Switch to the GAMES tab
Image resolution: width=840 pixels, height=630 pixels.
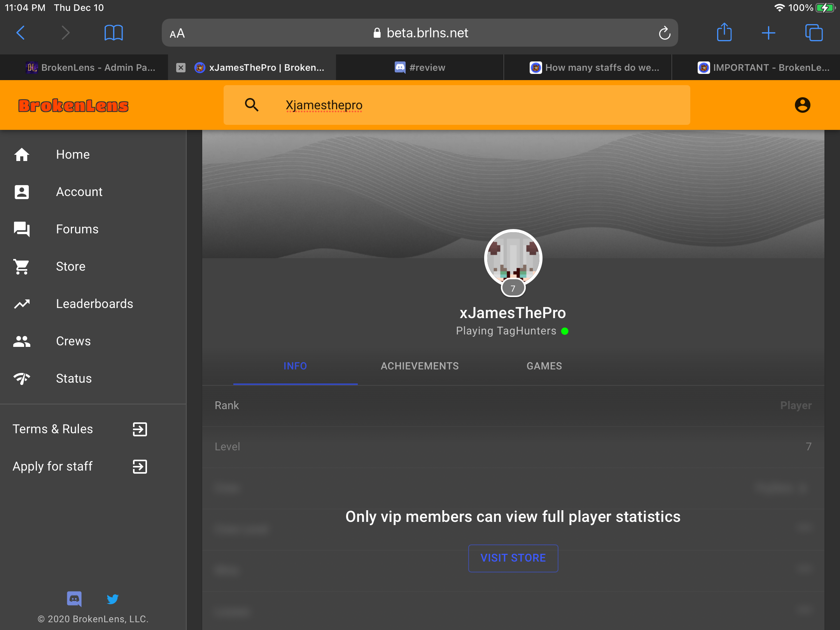[544, 366]
